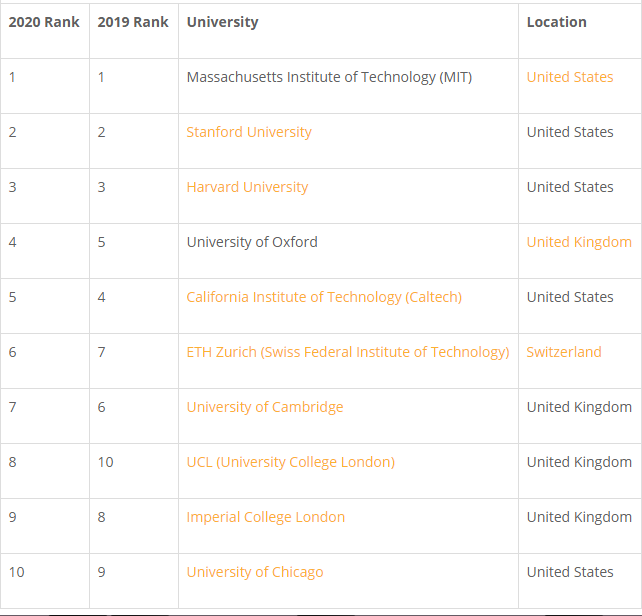The width and height of the screenshot is (642, 616).
Task: Open the ETH Zurich university link
Action: coord(348,352)
